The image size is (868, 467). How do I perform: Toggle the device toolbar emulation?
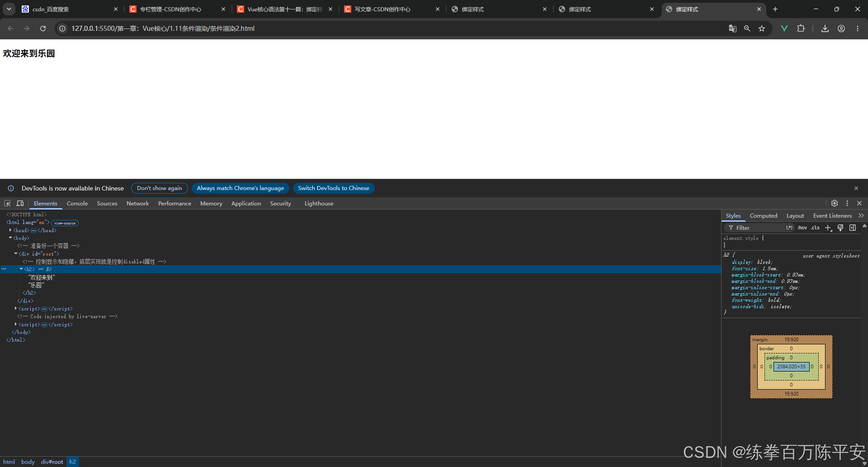point(20,204)
